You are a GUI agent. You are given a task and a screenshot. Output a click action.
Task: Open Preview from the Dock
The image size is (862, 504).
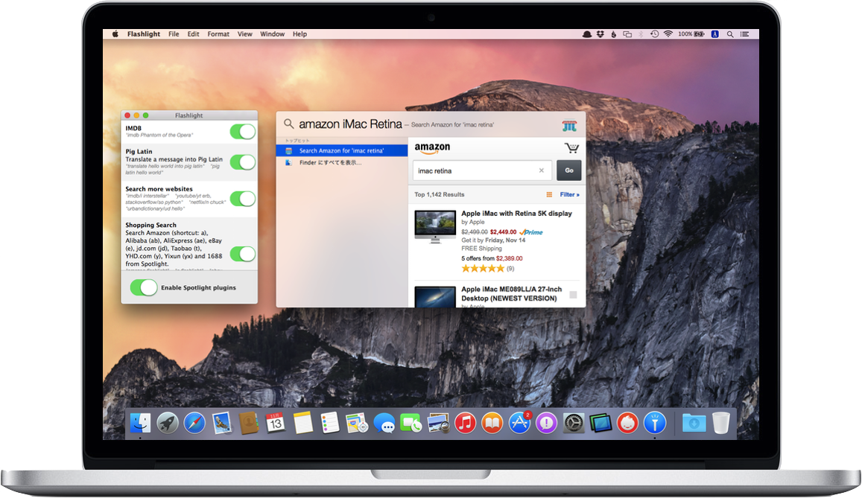coord(438,423)
